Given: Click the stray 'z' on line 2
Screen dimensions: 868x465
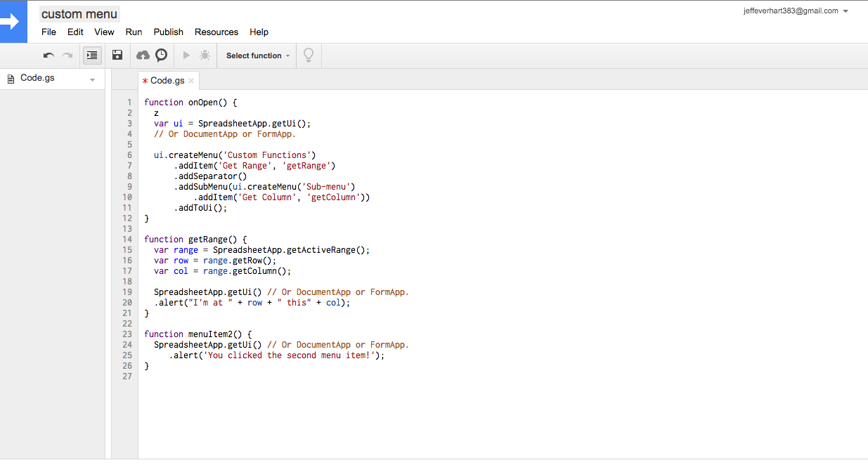Looking at the screenshot, I should pos(156,113).
